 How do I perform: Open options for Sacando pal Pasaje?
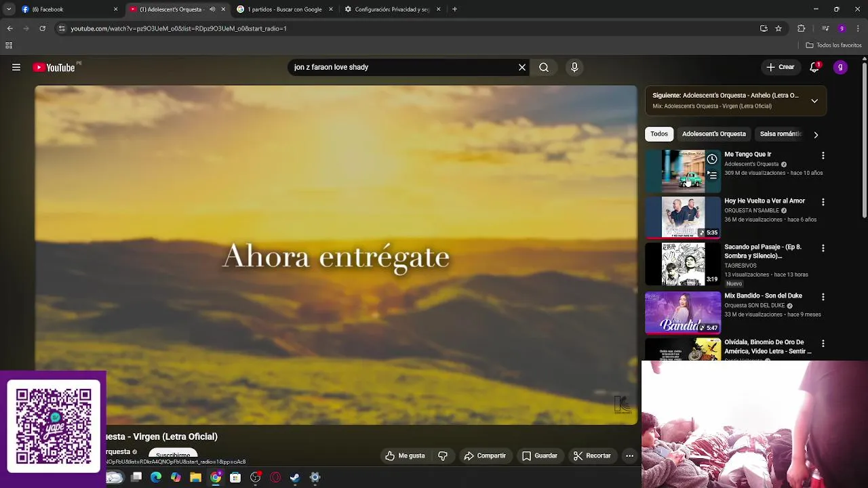[x=823, y=249]
